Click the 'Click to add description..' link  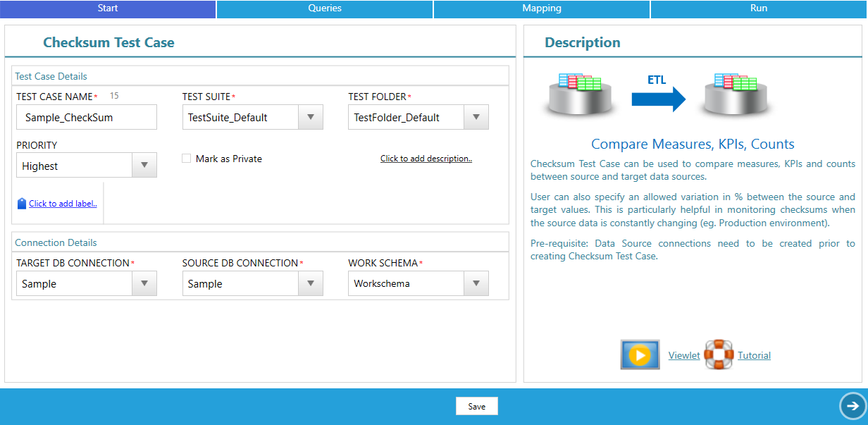426,159
